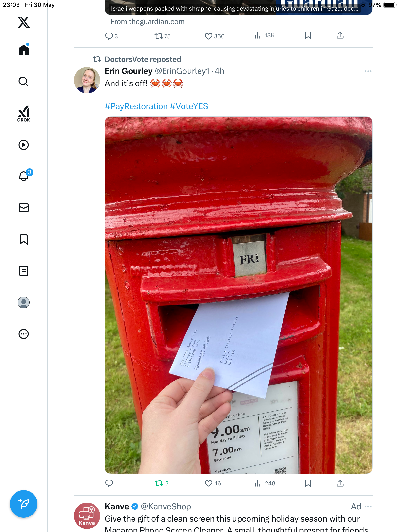Open the video play icon in sidebar

coord(24,145)
